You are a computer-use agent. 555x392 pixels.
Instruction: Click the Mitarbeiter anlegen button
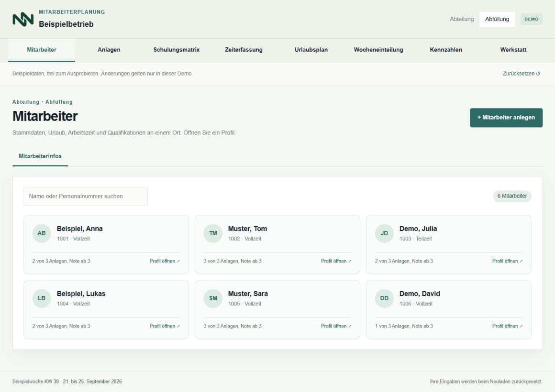[x=506, y=118]
